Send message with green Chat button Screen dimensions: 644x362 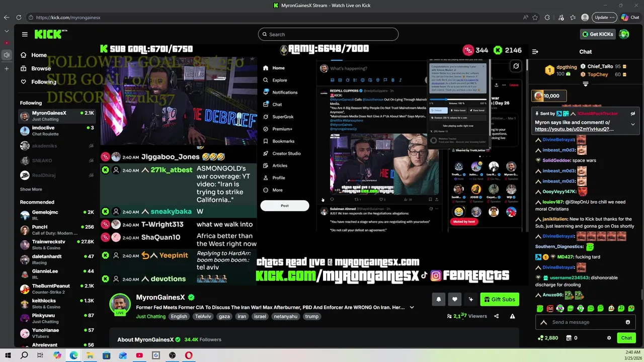click(x=626, y=338)
